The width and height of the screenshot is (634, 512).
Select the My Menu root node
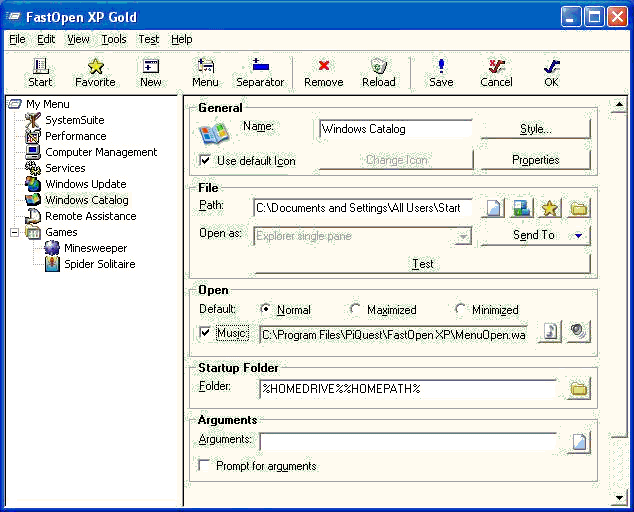coord(48,104)
